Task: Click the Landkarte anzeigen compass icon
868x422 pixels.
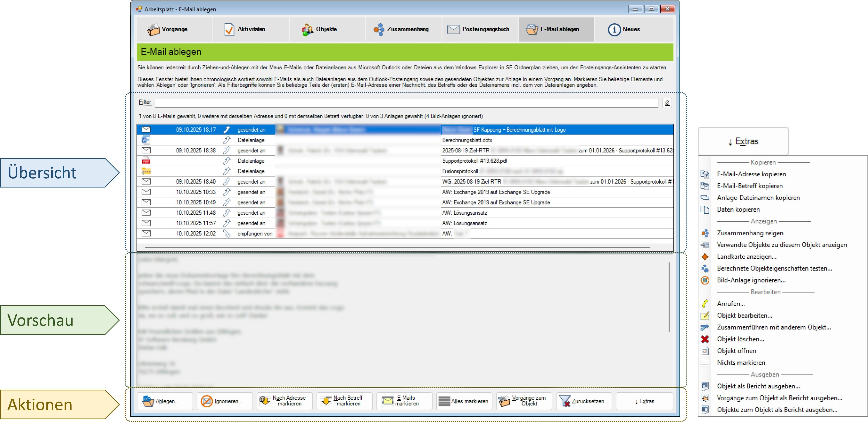Action: click(x=705, y=257)
